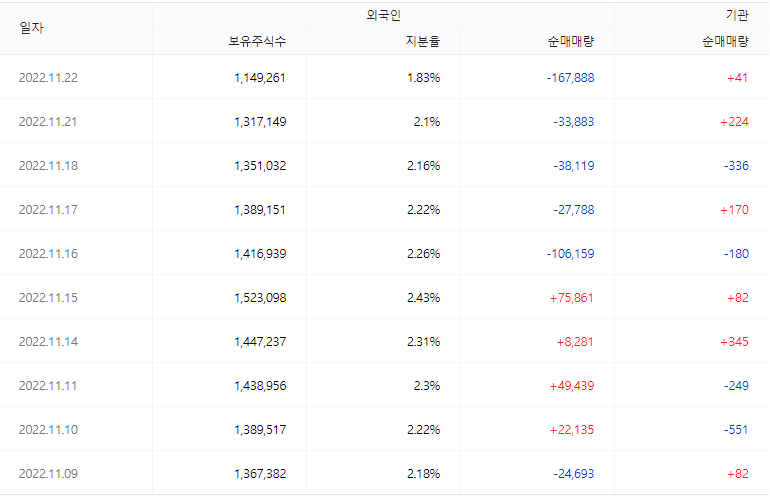Image resolution: width=770 pixels, height=497 pixels.
Task: Click institution net buy -180
Action: pos(736,253)
